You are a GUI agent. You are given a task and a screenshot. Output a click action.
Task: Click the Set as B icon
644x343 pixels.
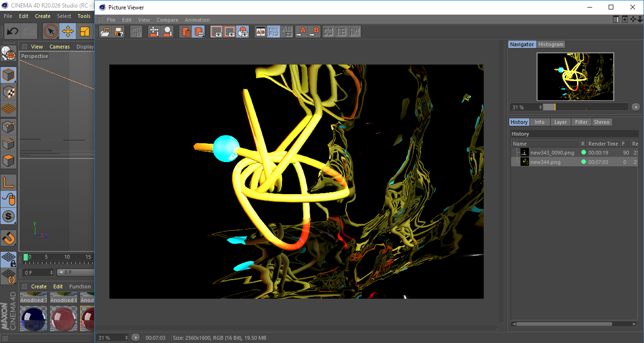pyautogui.click(x=314, y=32)
